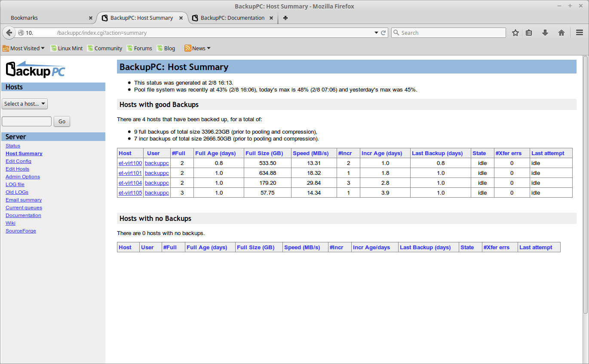Expand the News feed bookmark folder
Screen dimensions: 589x364
198,48
